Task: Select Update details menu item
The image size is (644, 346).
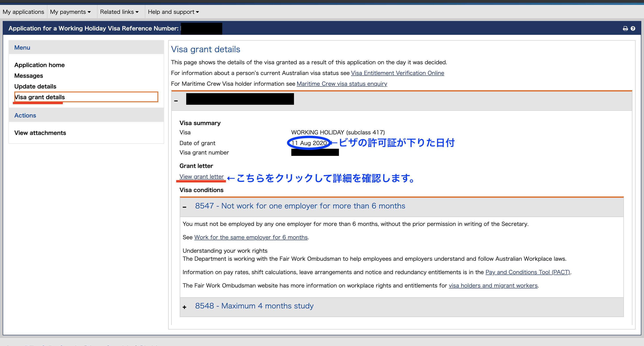Action: (x=35, y=86)
